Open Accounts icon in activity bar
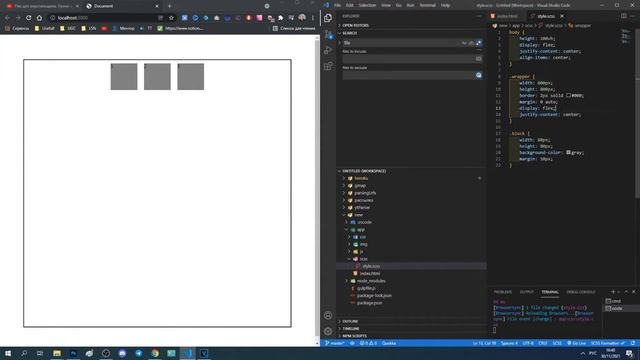640x360 pixels. coord(328,315)
